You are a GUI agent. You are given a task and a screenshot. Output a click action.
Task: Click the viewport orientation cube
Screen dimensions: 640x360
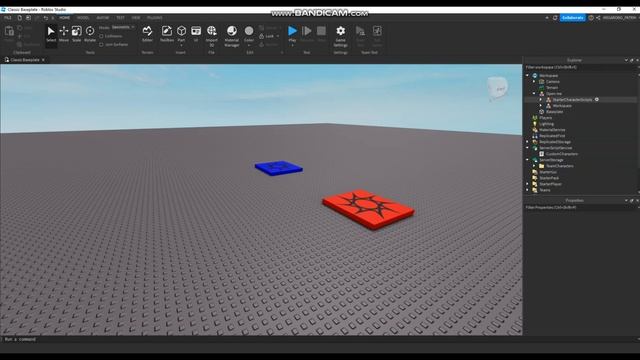(x=498, y=88)
